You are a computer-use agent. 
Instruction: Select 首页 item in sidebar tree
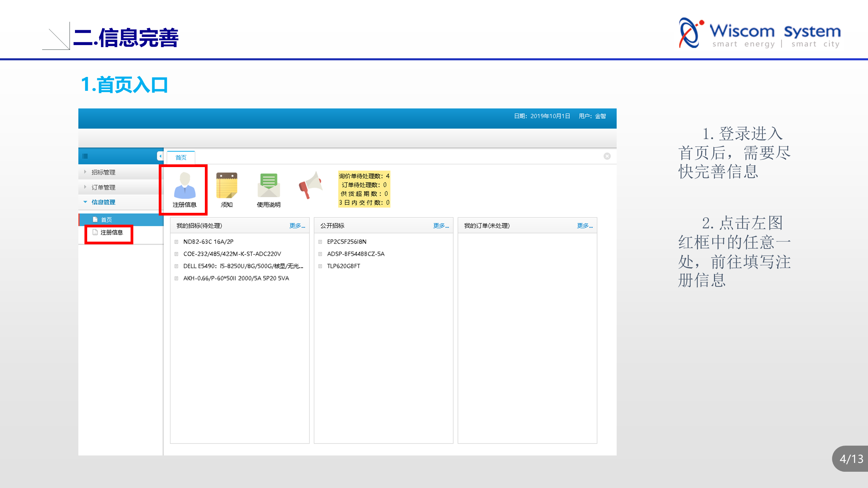pos(106,220)
